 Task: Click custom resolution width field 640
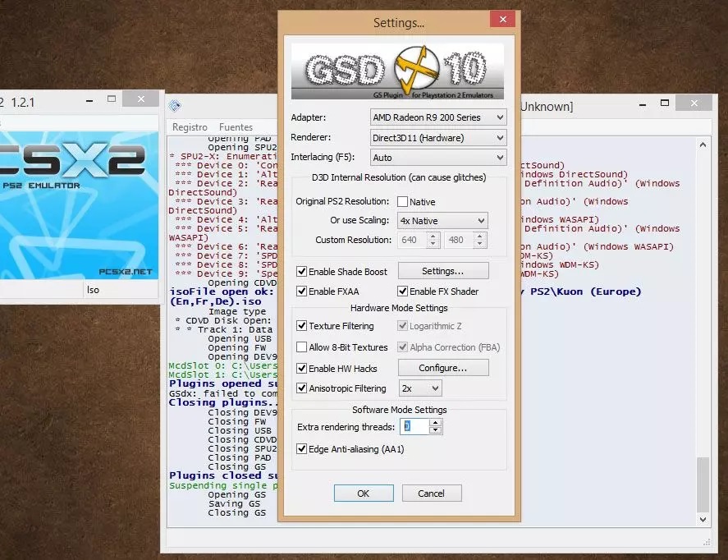(411, 240)
